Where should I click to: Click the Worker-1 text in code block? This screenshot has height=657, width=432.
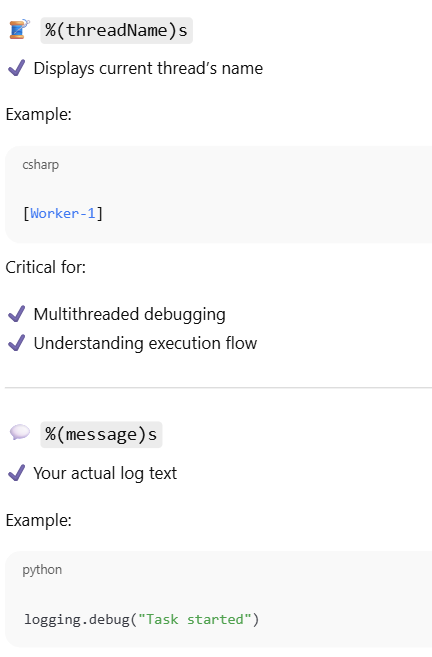pyautogui.click(x=63, y=213)
